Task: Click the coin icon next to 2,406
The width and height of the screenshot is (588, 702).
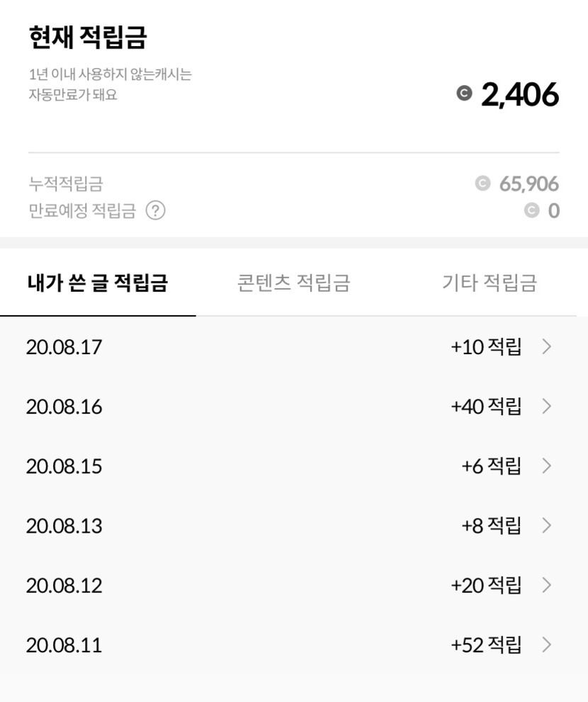Action: click(x=464, y=93)
